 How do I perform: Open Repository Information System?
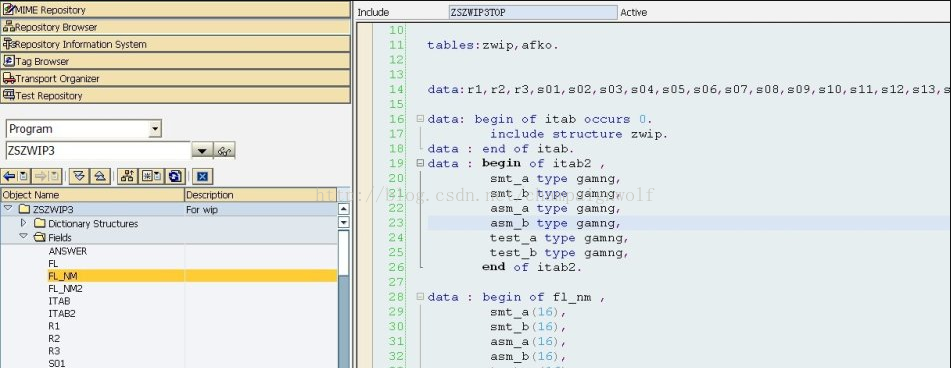[x=175, y=44]
